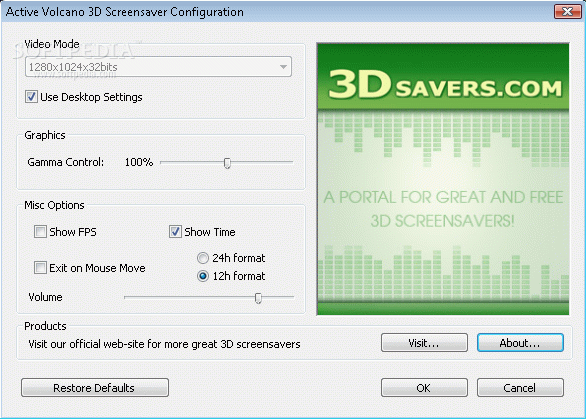
Task: Select the 12h format radio button
Action: 203,276
